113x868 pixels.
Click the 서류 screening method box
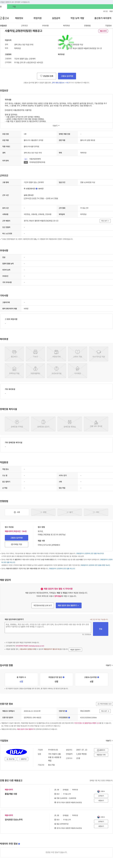(x=17, y=512)
